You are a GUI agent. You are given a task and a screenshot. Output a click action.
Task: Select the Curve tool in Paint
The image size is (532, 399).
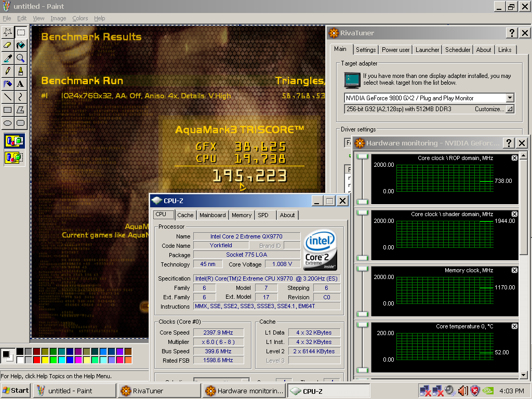(x=21, y=97)
